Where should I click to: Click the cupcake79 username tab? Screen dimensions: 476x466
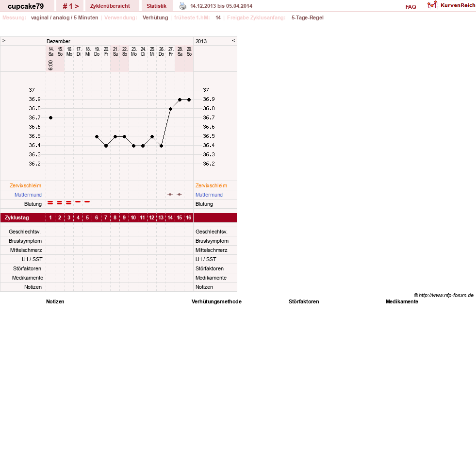click(26, 6)
